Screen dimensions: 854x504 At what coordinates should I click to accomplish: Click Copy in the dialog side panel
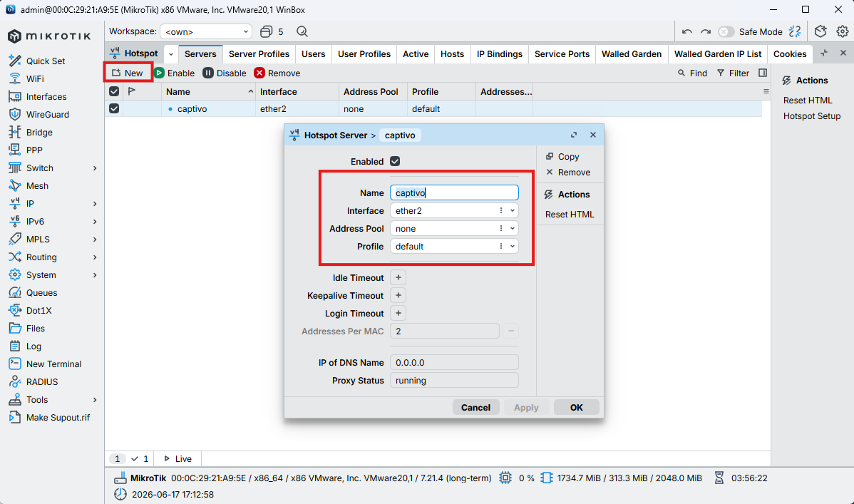tap(562, 156)
